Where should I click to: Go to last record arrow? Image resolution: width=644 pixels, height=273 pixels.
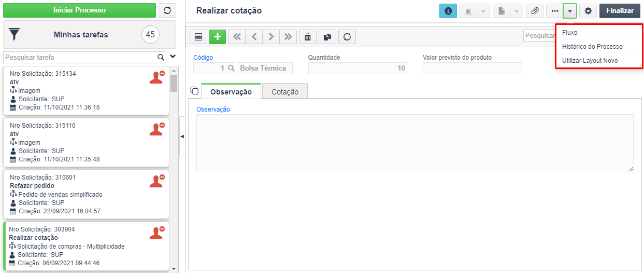(x=288, y=36)
